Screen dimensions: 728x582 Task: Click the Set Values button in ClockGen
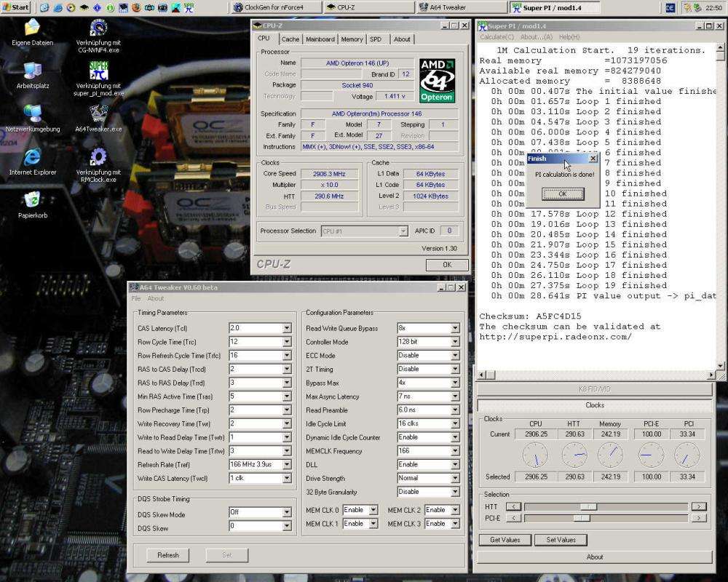561,540
